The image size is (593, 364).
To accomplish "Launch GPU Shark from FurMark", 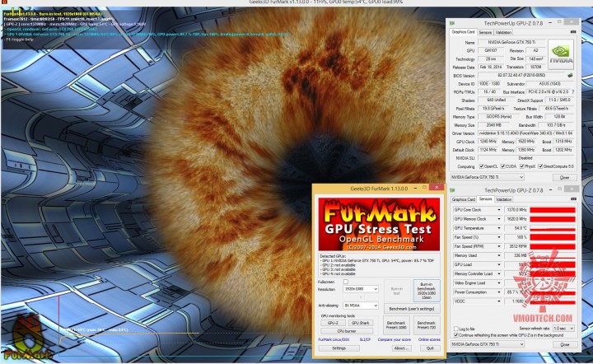I will (360, 323).
